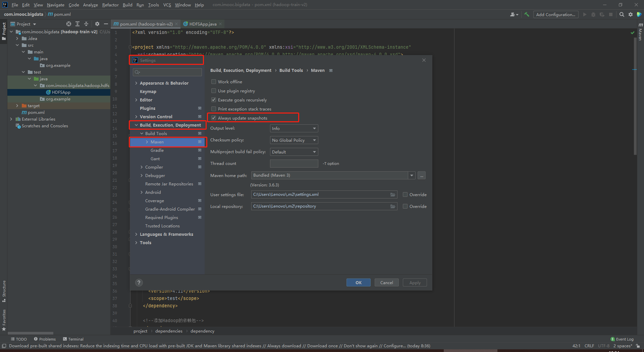Click the help question mark button
The width and height of the screenshot is (644, 352).
(139, 282)
